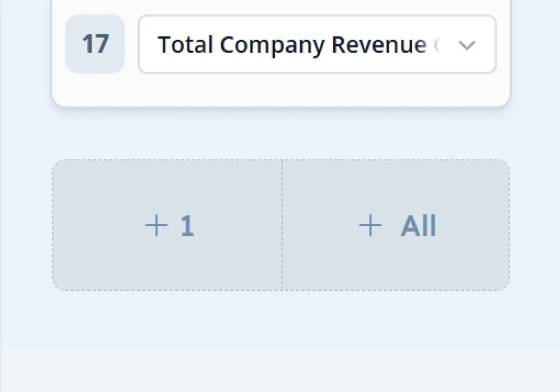Add one more row with + 1
Image resolution: width=560 pixels, height=392 pixels.
pyautogui.click(x=168, y=226)
